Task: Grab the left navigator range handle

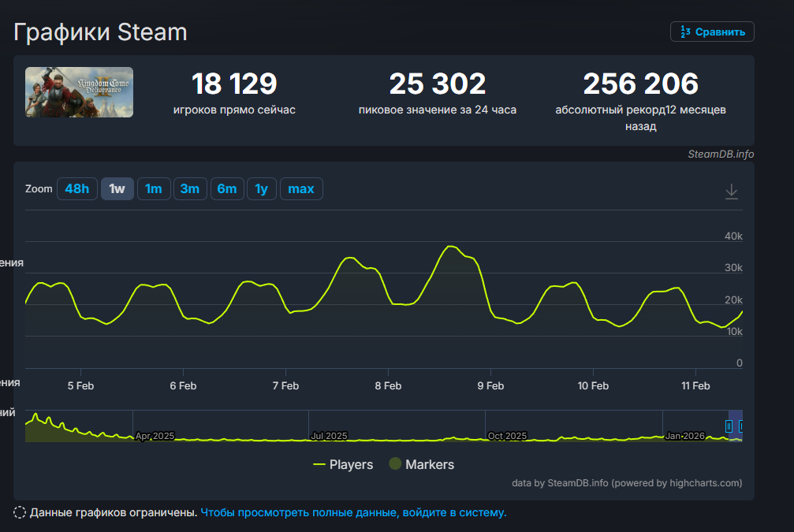Action: pos(729,426)
